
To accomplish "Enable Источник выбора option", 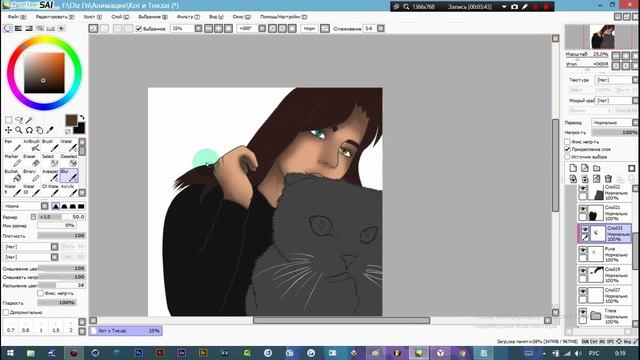I will click(567, 157).
